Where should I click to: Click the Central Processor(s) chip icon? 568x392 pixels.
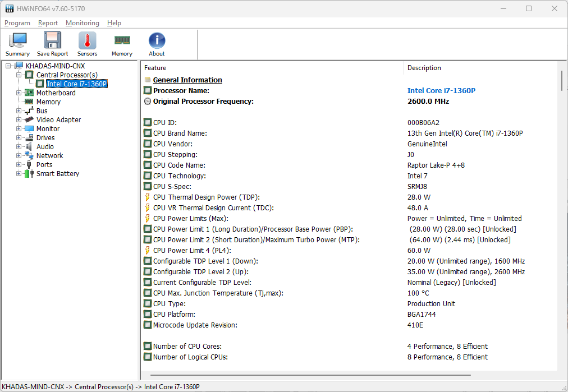29,75
